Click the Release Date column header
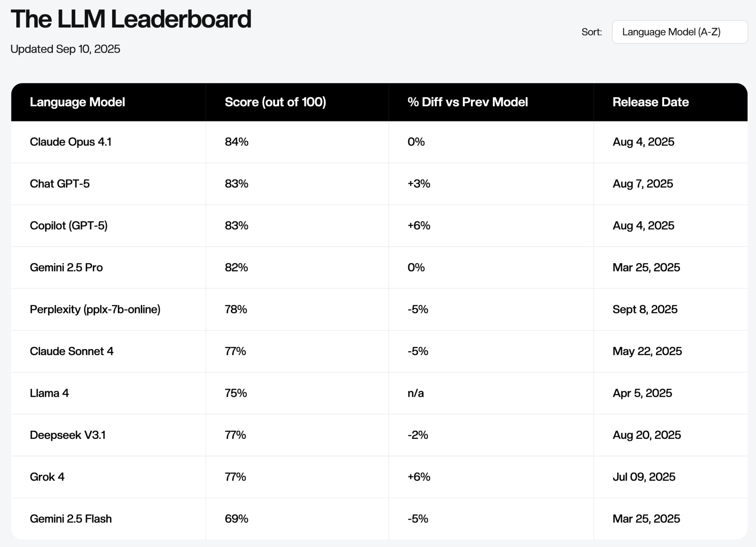The width and height of the screenshot is (756, 547). 650,102
